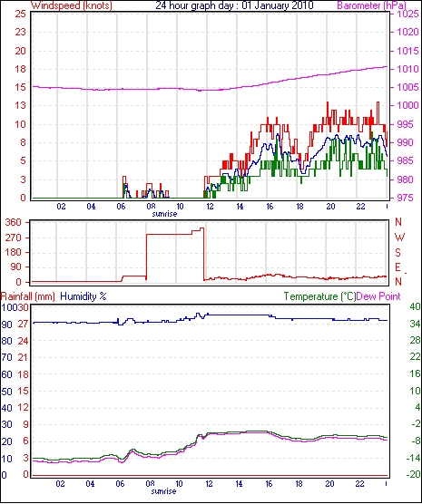
Task: Click the 06 hour tick on wind chart
Action: point(121,207)
